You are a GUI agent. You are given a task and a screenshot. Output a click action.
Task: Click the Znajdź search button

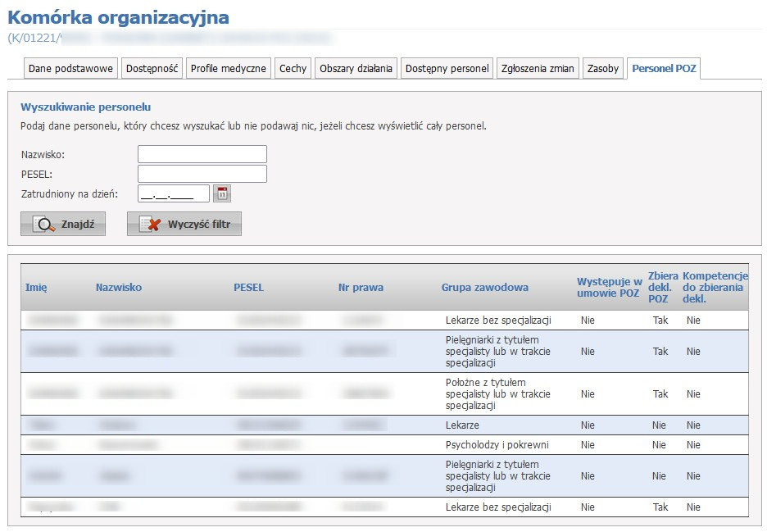[x=63, y=224]
